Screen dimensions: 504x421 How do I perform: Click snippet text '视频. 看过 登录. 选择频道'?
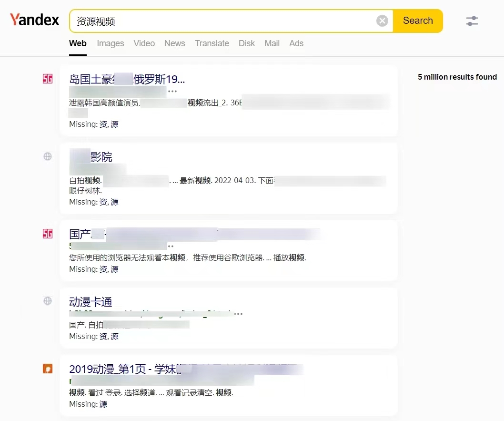(151, 393)
